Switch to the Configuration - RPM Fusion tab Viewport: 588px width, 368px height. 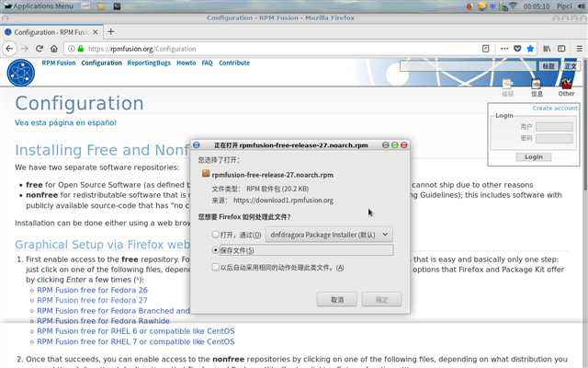[x=51, y=32]
